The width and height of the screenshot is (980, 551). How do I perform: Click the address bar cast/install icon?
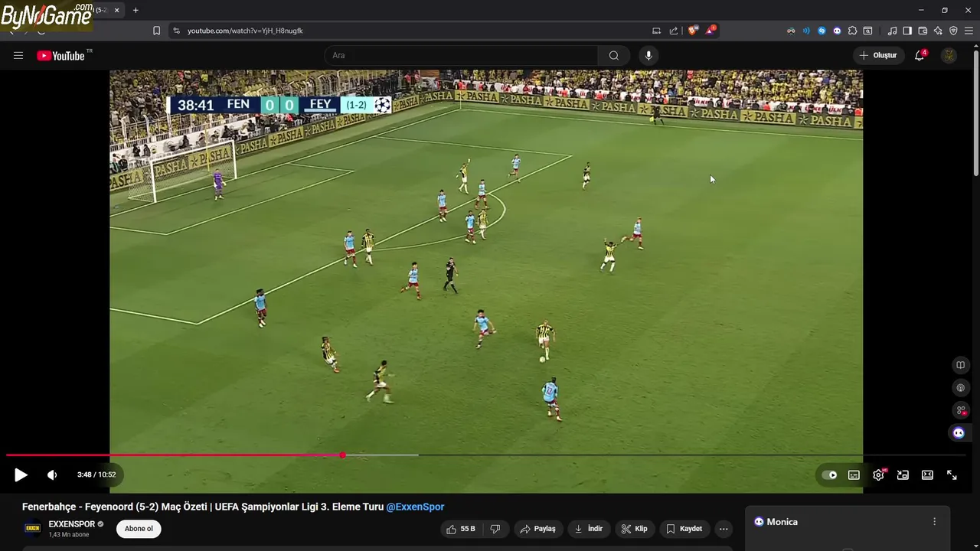coord(656,31)
